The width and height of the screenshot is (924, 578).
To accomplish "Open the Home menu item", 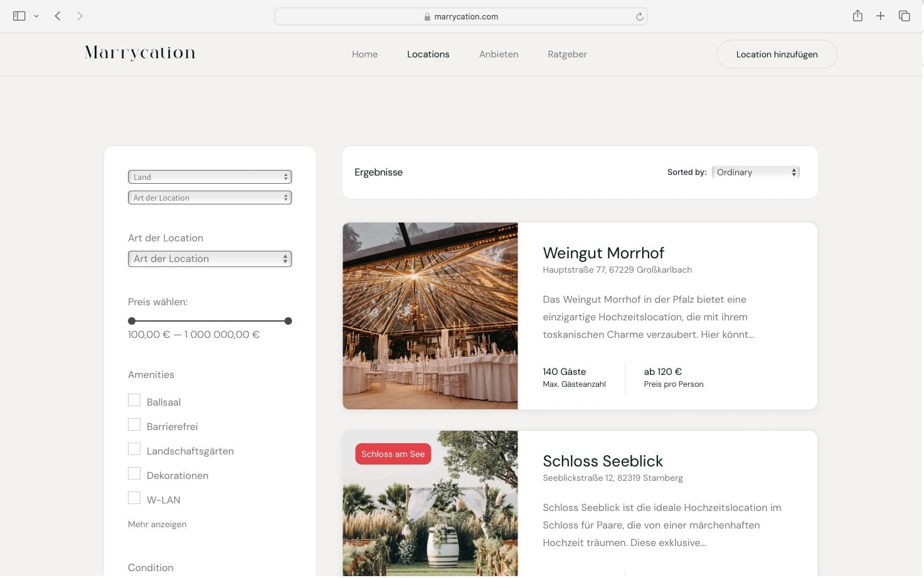I will coord(364,55).
